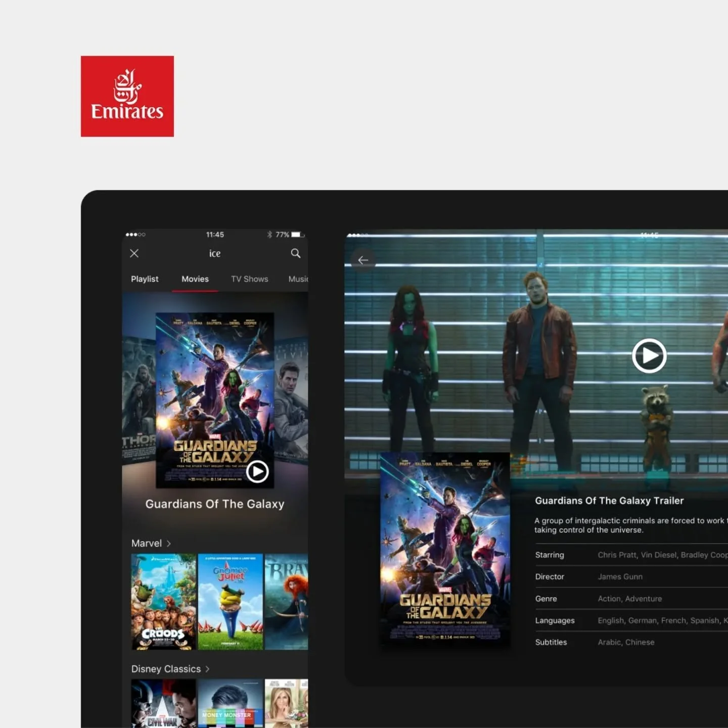728x728 pixels.
Task: Close the ice phone screen with X
Action: pyautogui.click(x=134, y=253)
